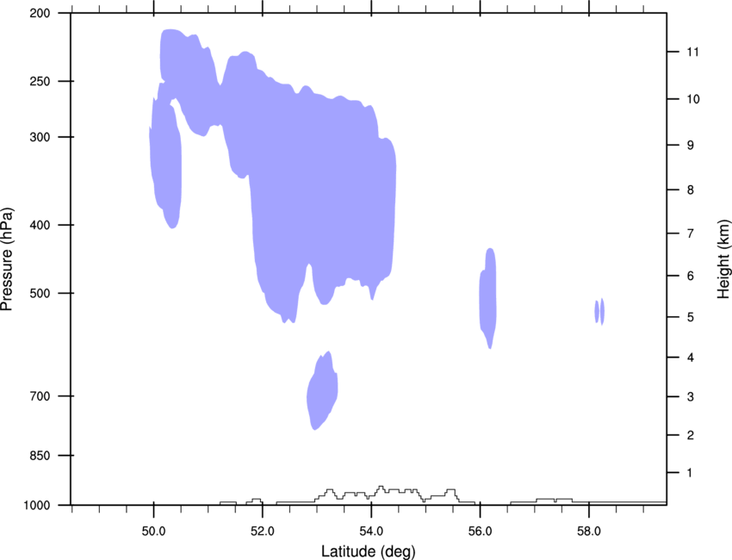Click the 52.0 latitude tick label
Screen dimensions: 732x560
[x=263, y=532]
